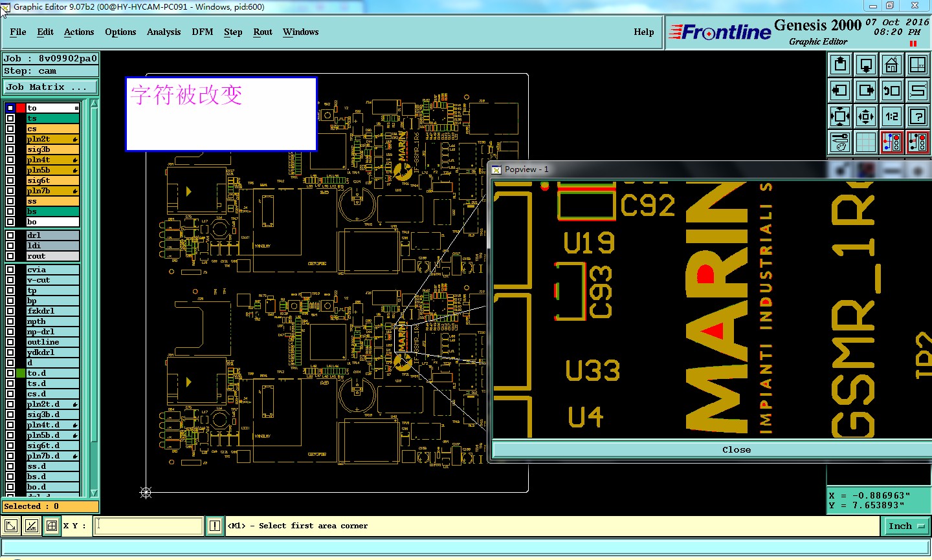This screenshot has height=560, width=932.
Task: Open the Analysis menu
Action: coord(164,32)
